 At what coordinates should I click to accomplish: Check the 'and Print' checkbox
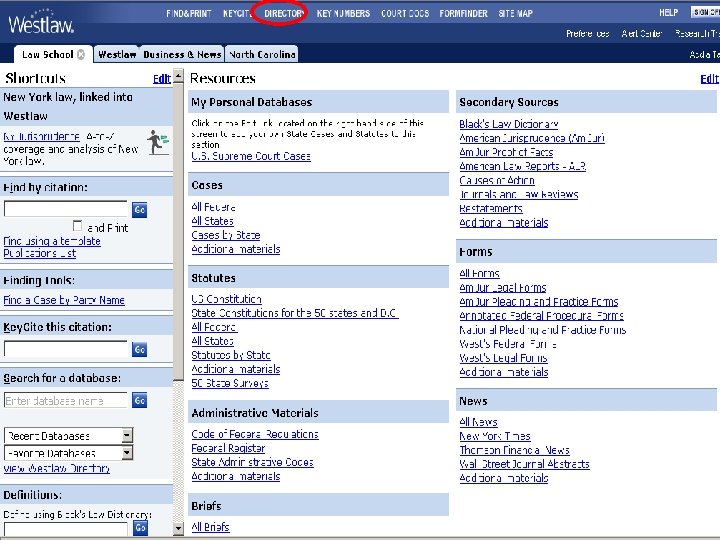point(78,226)
